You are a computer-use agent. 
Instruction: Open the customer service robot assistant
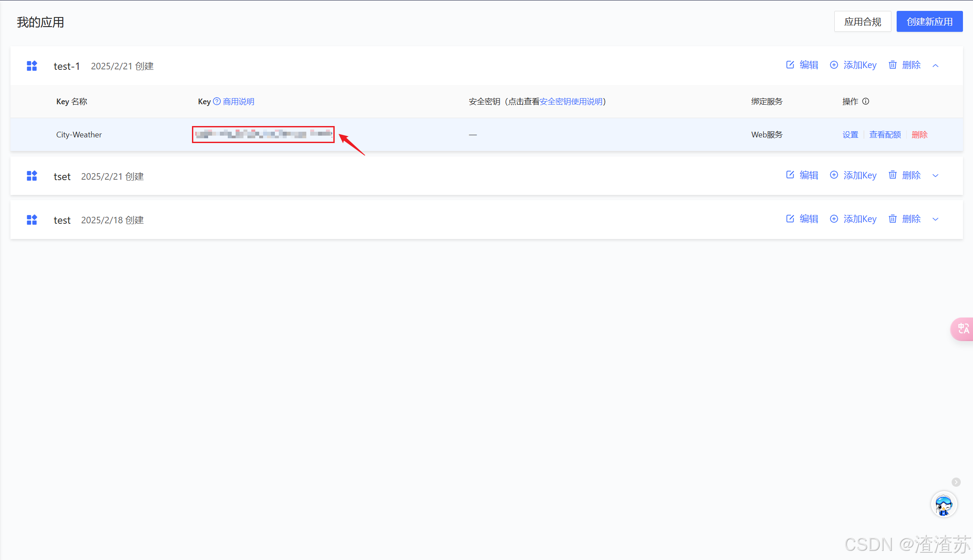point(944,505)
